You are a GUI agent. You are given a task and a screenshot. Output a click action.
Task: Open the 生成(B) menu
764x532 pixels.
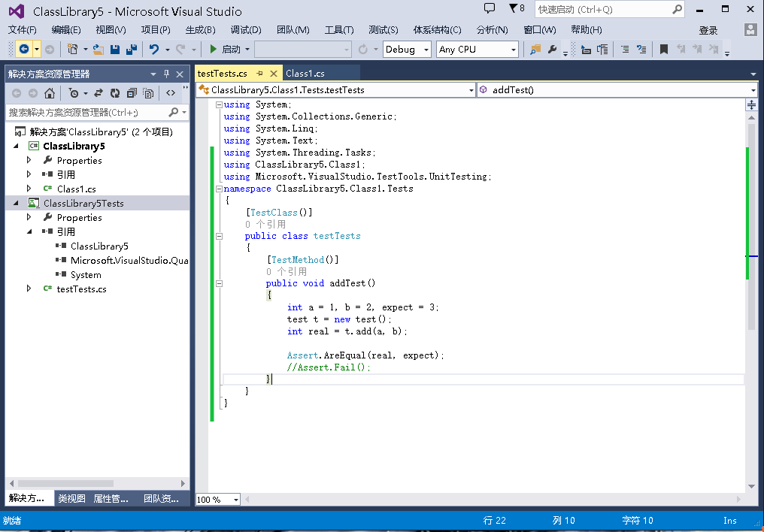click(x=200, y=30)
